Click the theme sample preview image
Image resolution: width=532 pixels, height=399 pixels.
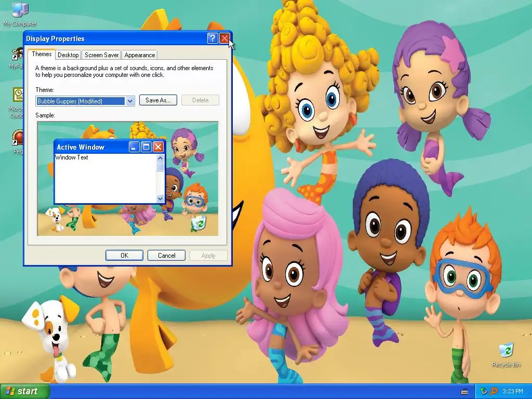coord(128,179)
